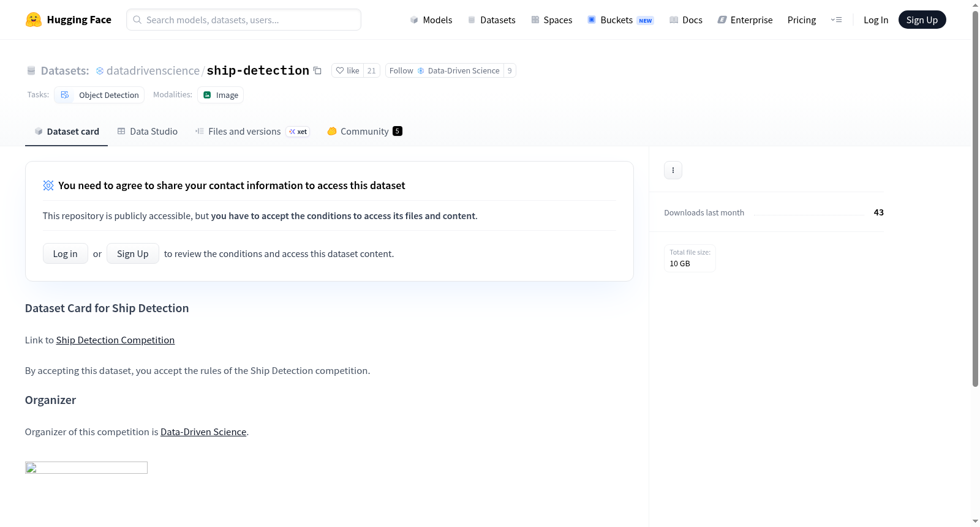This screenshot has width=980, height=527.
Task: Open the list of 21 likes
Action: tap(372, 70)
